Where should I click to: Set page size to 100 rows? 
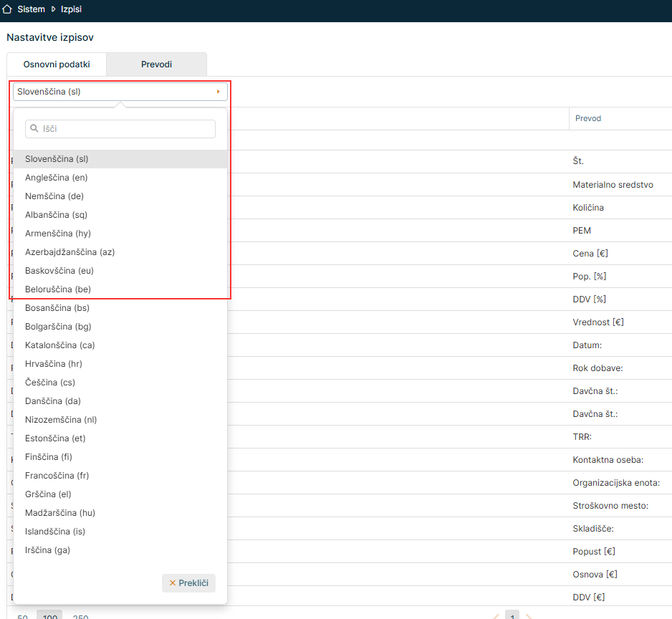(x=49, y=615)
